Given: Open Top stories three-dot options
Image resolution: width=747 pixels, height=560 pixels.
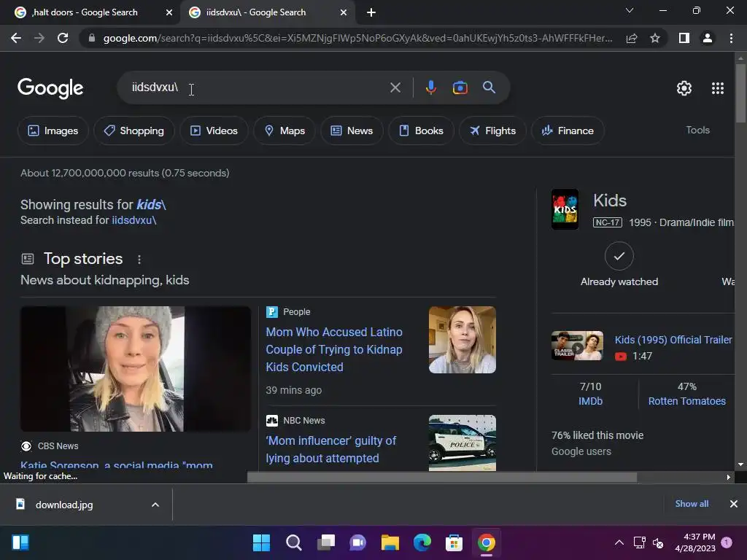Looking at the screenshot, I should [139, 260].
